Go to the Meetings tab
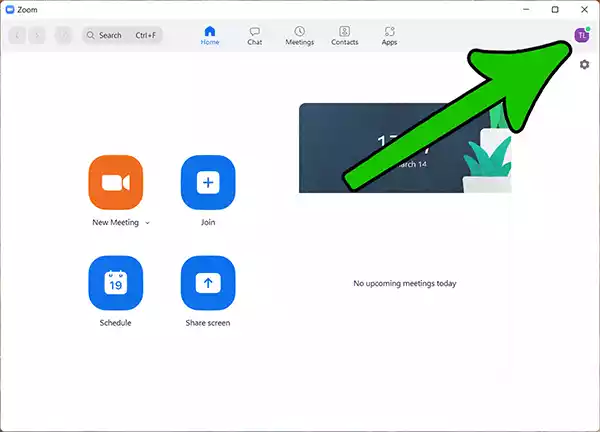 pos(300,36)
